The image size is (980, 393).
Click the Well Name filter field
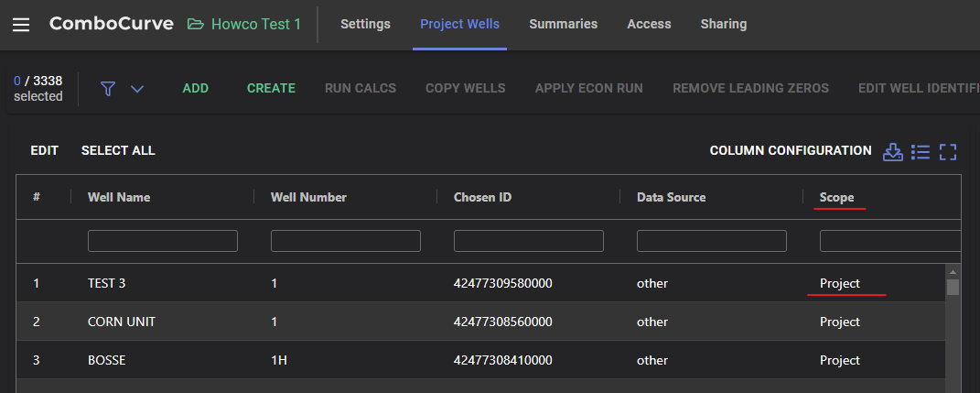(x=163, y=241)
